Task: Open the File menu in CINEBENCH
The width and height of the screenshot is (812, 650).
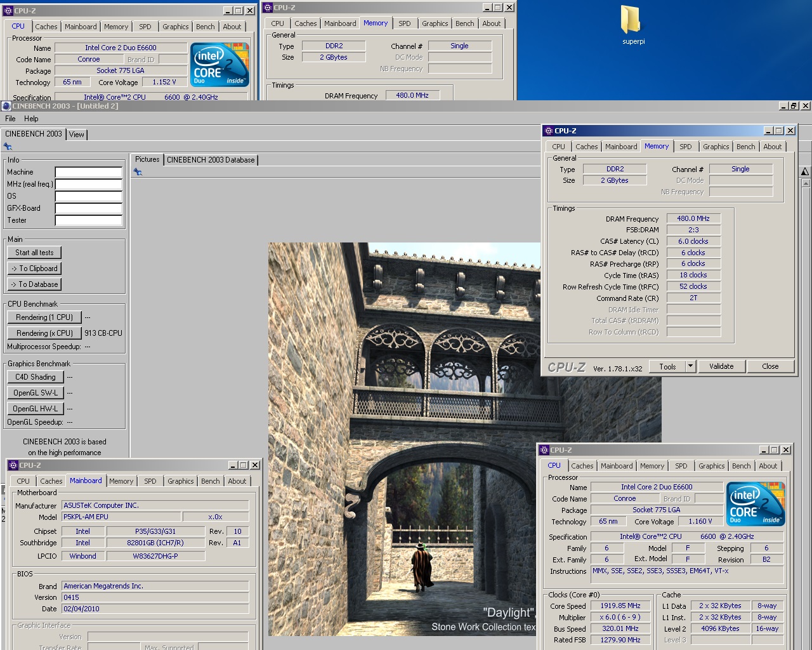Action: coord(10,119)
